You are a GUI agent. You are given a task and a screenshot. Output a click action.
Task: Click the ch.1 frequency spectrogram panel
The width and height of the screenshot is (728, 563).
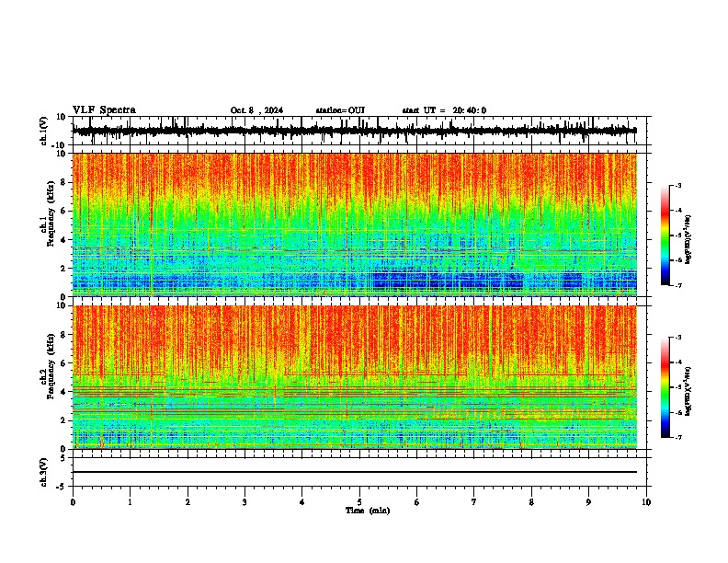pos(354,224)
